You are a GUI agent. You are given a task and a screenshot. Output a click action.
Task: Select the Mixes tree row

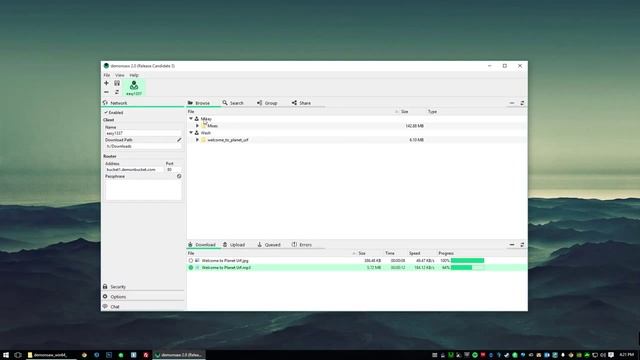pos(357,126)
